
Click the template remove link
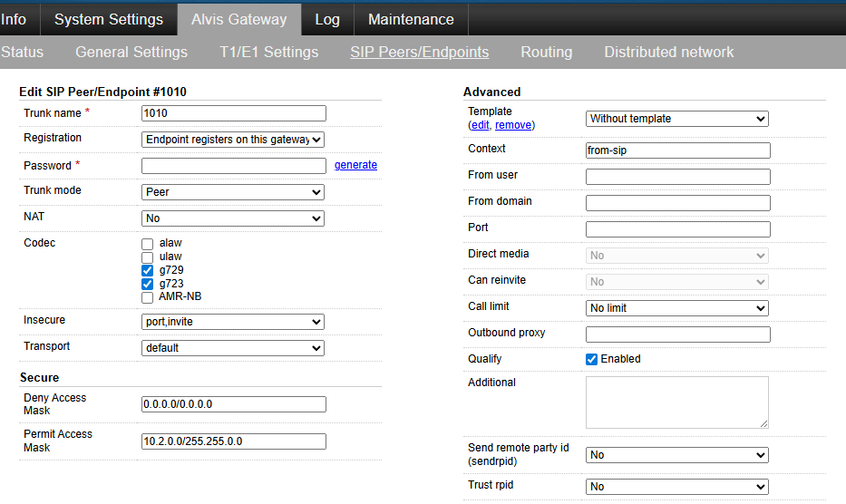pyautogui.click(x=513, y=125)
